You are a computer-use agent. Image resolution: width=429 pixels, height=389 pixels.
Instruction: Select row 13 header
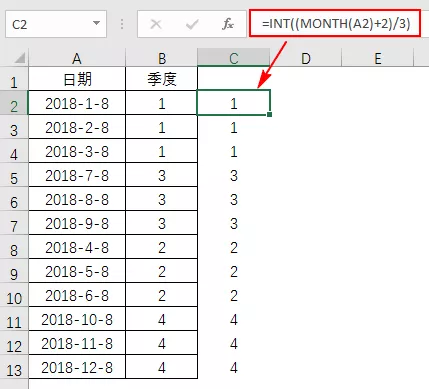click(14, 367)
